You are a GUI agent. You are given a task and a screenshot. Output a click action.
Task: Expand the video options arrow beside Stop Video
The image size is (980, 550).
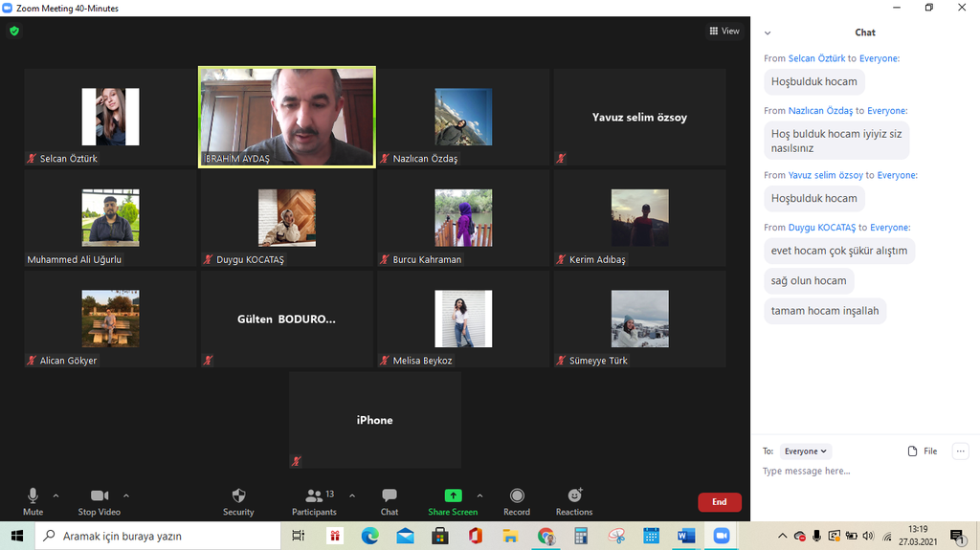pos(126,495)
